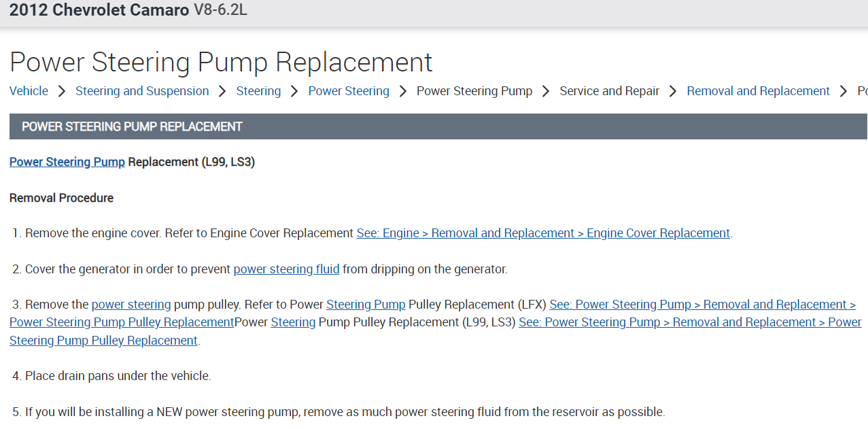Image resolution: width=868 pixels, height=429 pixels.
Task: Select the Power Steering Pump Replacement page title
Action: click(x=220, y=62)
